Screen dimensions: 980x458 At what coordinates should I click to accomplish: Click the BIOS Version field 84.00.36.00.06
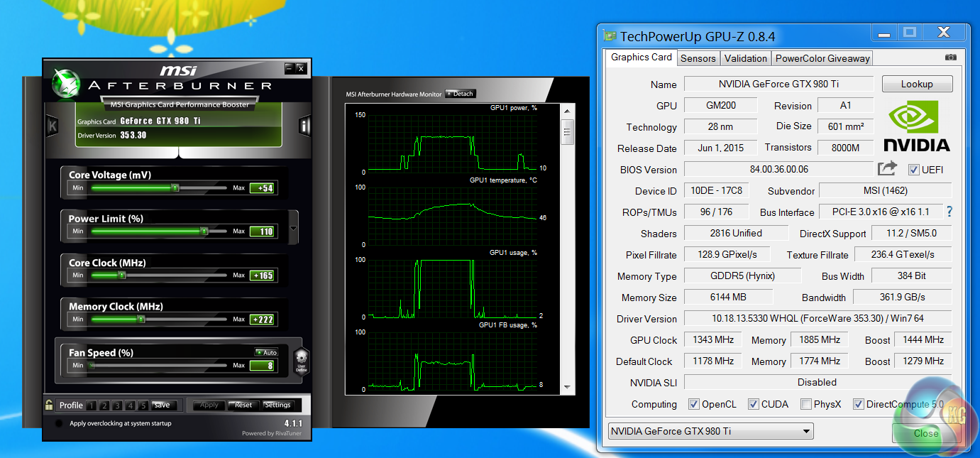pos(778,169)
